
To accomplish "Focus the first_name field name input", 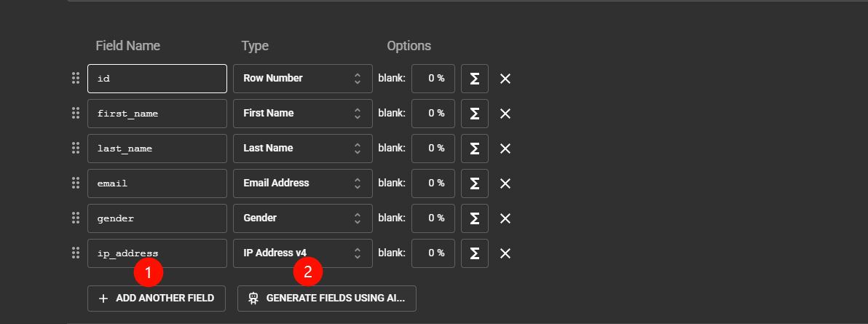I will tap(157, 114).
